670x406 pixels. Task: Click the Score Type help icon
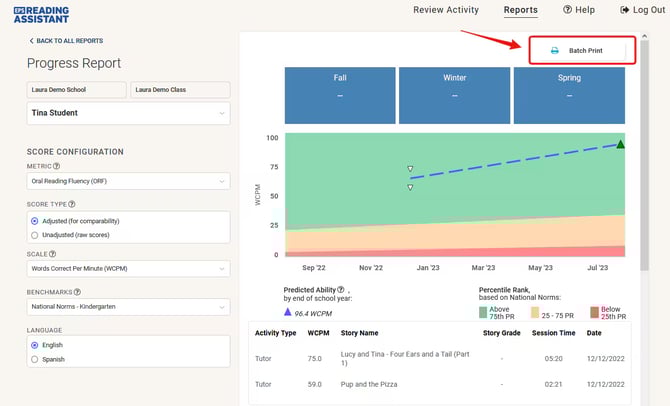click(72, 204)
